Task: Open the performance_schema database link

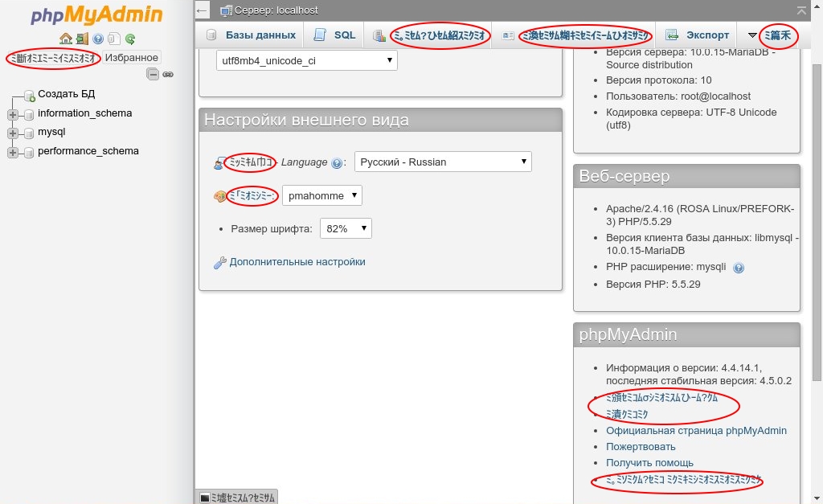Action: tap(88, 150)
